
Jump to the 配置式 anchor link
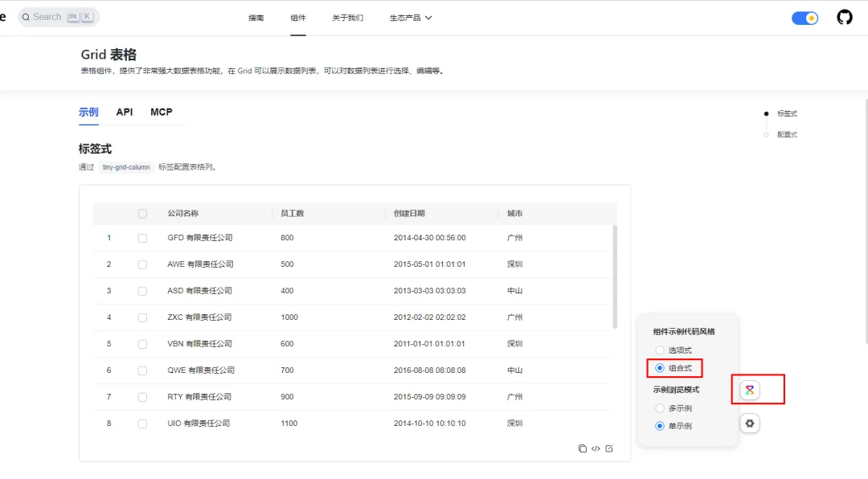(x=787, y=134)
